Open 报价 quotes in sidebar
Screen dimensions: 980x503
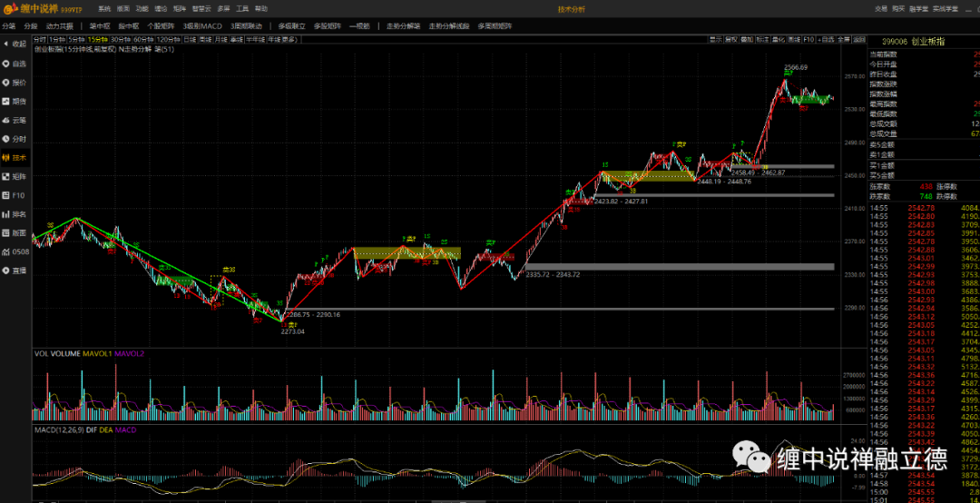click(15, 83)
